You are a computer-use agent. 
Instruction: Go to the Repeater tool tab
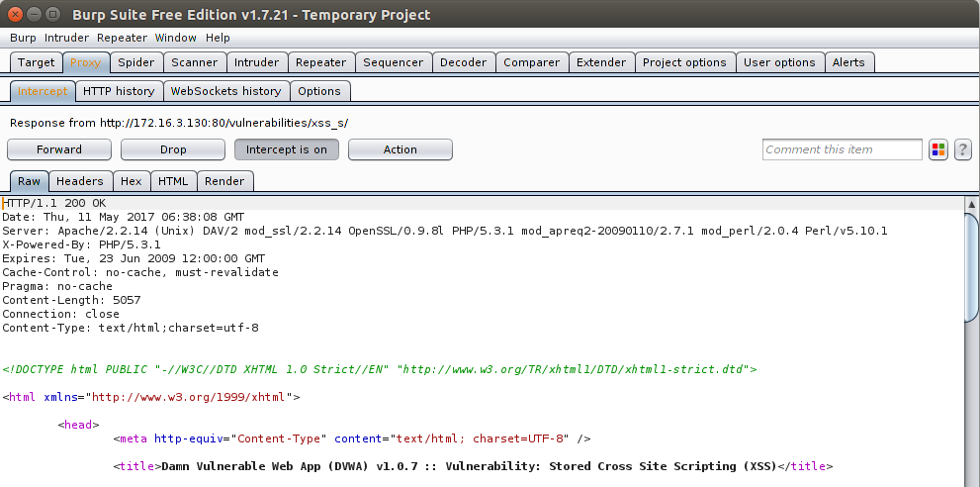[x=320, y=62]
